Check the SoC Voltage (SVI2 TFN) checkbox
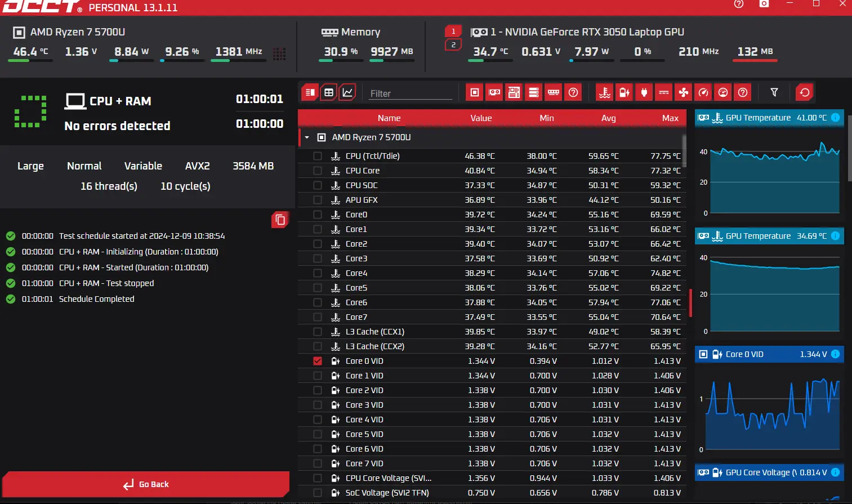This screenshot has width=852, height=504. (318, 493)
